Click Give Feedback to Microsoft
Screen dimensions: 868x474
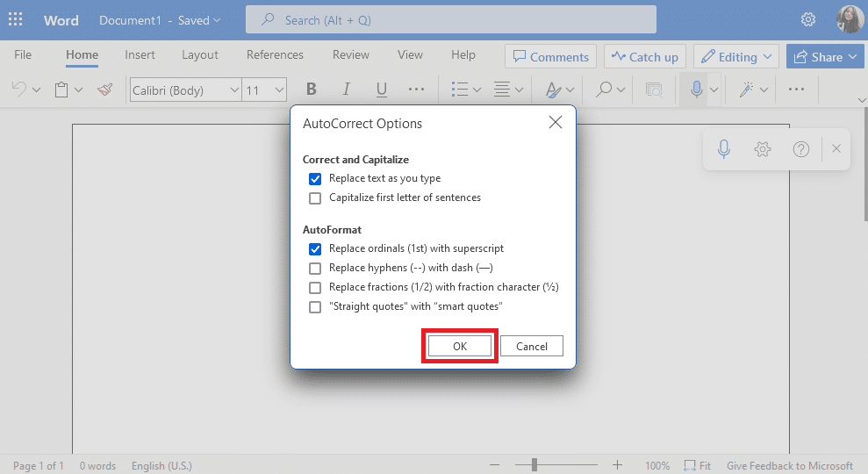click(x=789, y=466)
